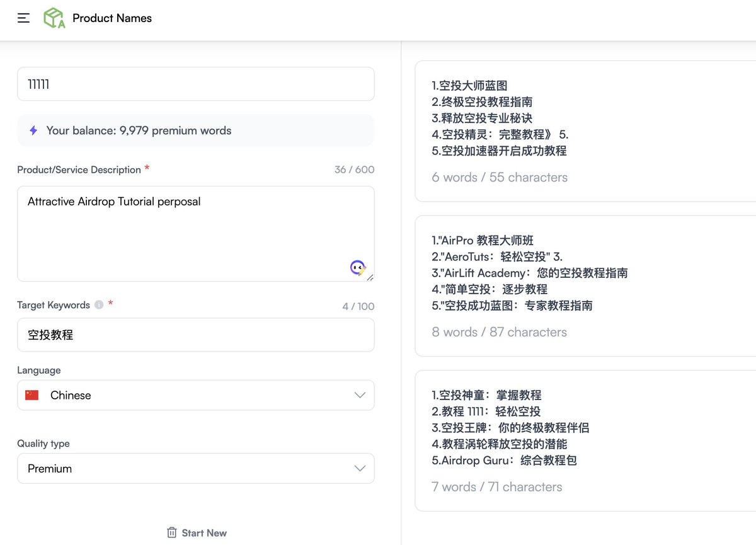Click the title field containing 11111
The image size is (756, 545).
tap(196, 83)
